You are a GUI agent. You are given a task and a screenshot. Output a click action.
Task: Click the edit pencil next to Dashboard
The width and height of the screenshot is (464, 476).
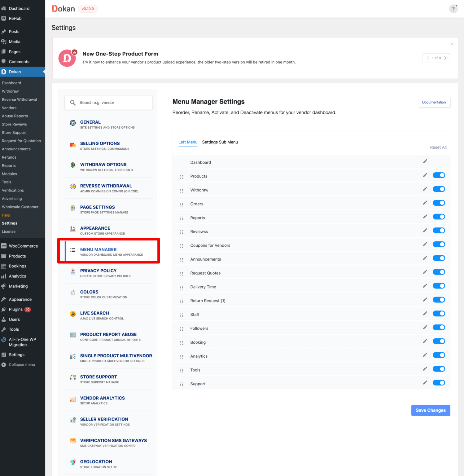pyautogui.click(x=425, y=161)
